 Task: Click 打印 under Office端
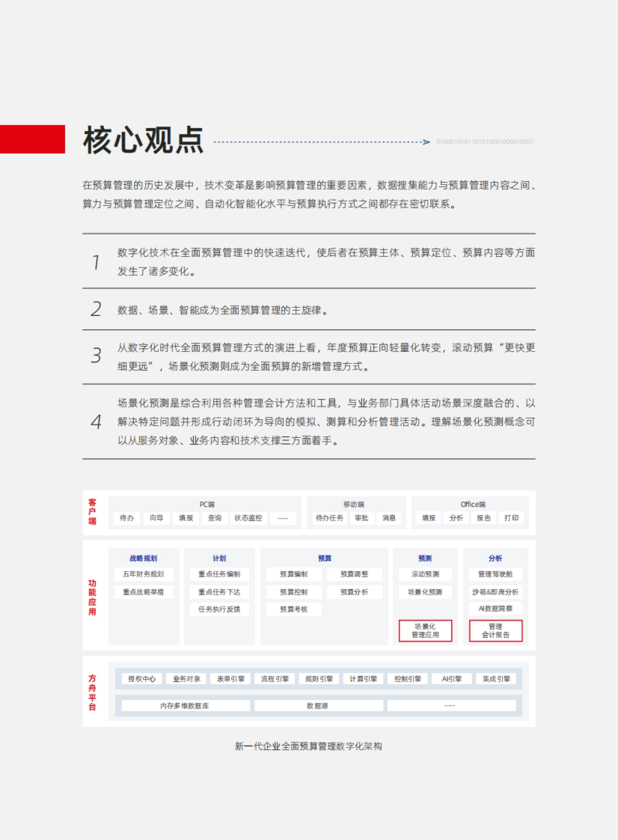511,518
